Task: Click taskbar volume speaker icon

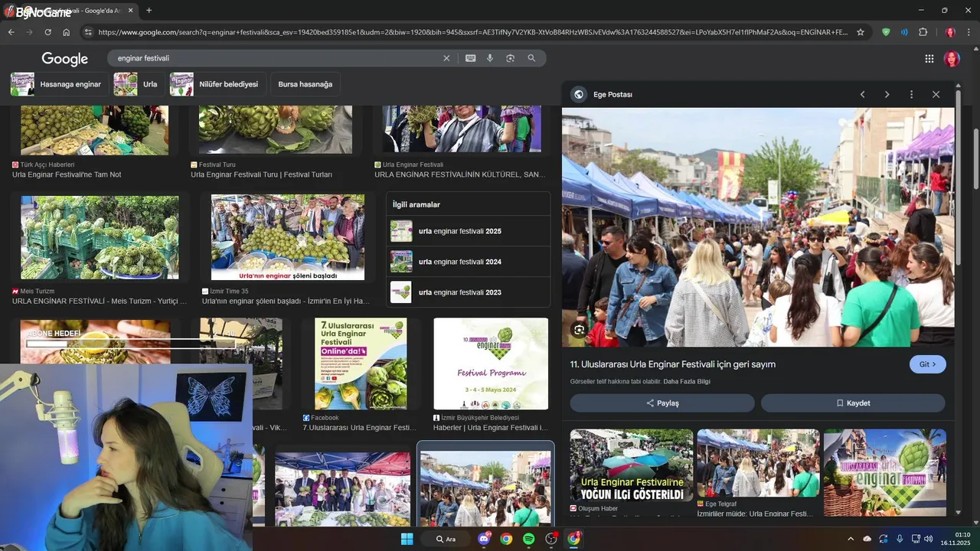Action: coord(929,539)
